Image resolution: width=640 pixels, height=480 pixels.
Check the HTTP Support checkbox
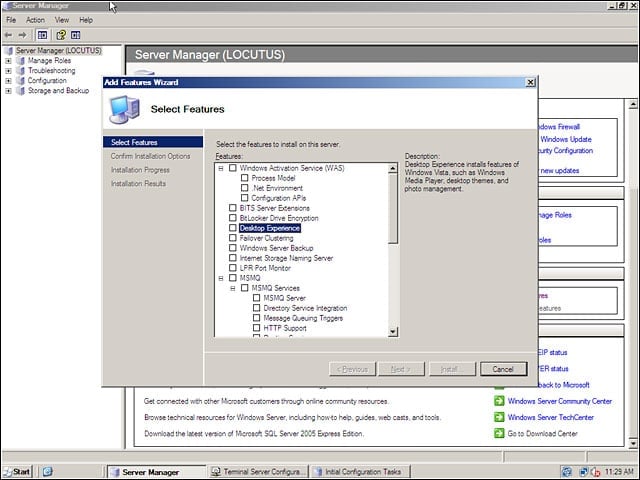coord(256,328)
